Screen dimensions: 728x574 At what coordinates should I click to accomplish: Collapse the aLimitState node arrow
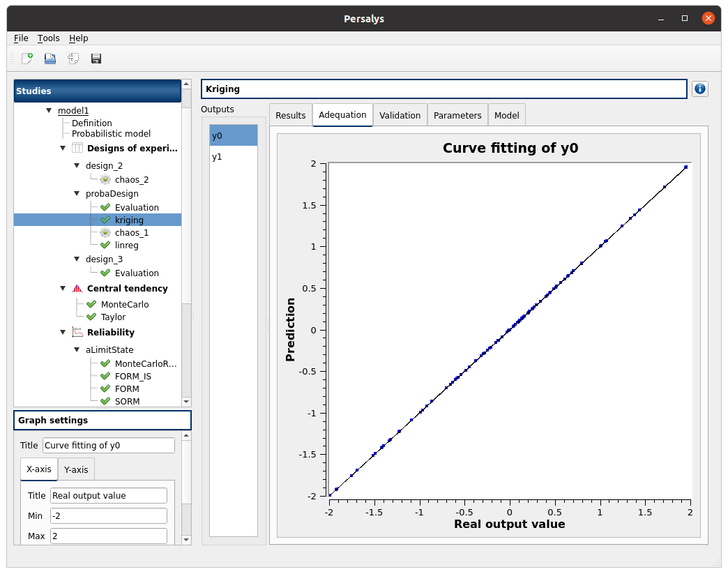[x=77, y=350]
